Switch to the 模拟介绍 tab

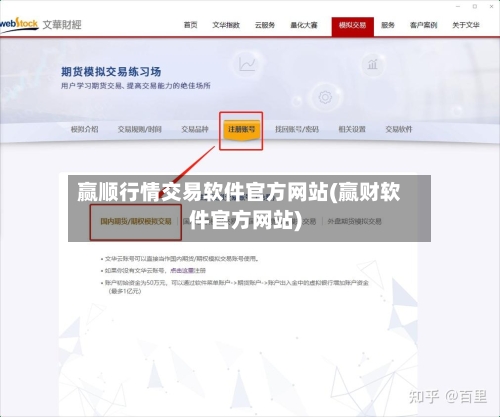point(84,129)
